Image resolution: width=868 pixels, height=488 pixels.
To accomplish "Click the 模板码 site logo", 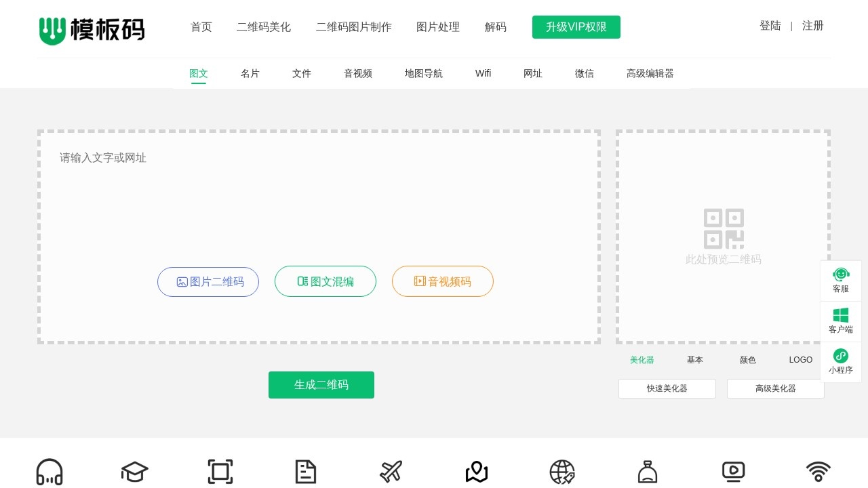I will click(x=92, y=30).
